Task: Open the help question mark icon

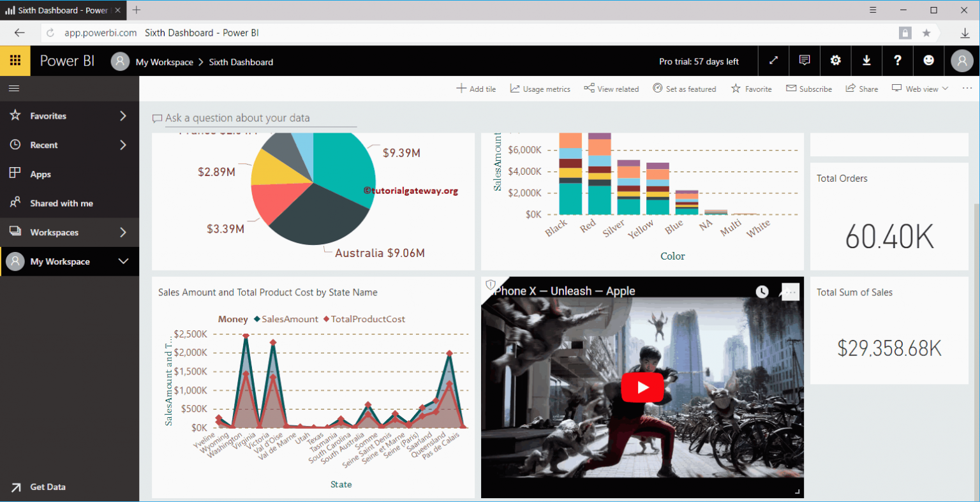Action: 897,61
